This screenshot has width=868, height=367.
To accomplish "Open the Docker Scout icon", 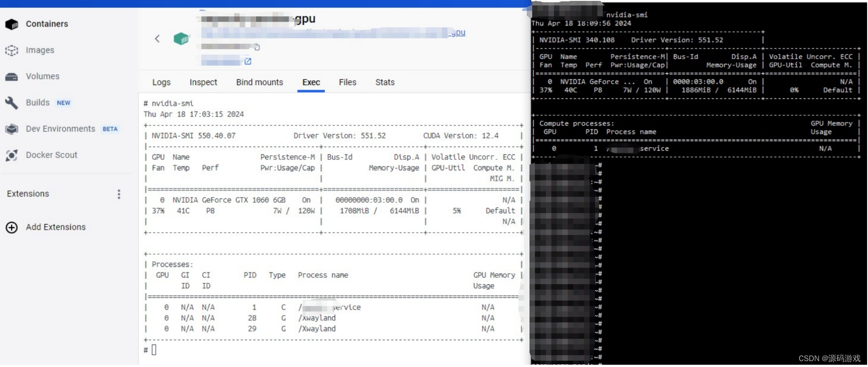I will (x=12, y=155).
